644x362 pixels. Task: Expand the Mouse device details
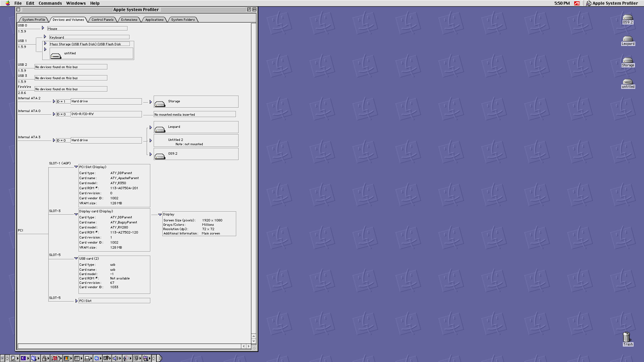pos(43,28)
